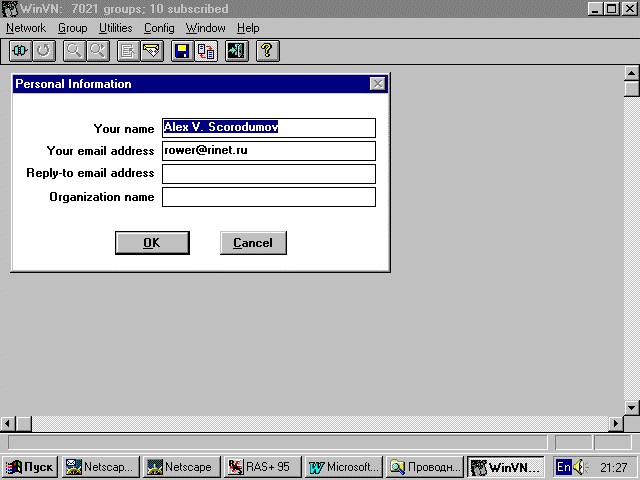Switch to RAS+ 95 taskbar item
The height and width of the screenshot is (480, 640).
click(263, 467)
